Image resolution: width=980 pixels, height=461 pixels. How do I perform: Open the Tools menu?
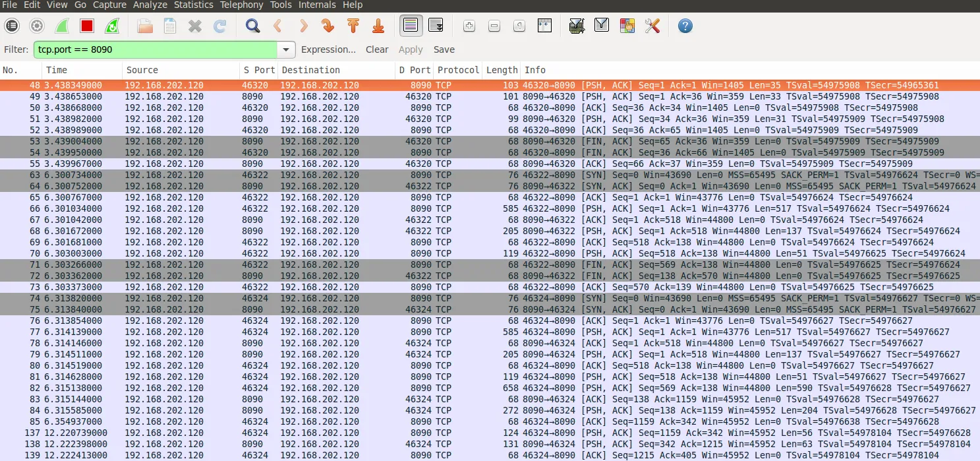(281, 5)
